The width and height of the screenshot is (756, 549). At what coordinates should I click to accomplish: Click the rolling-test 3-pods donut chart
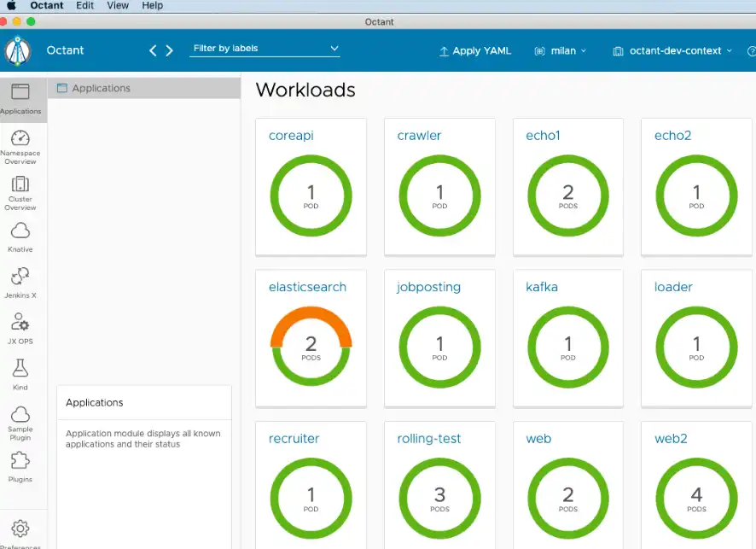tap(439, 499)
